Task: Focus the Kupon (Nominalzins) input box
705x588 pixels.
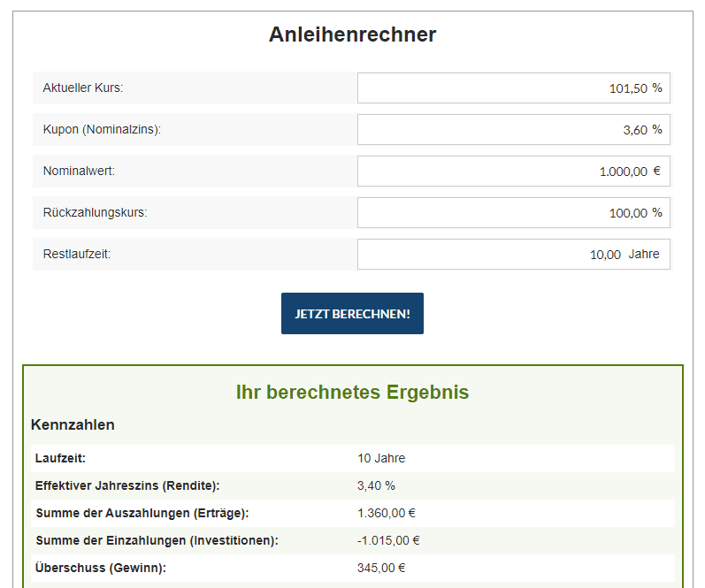Action: click(513, 130)
